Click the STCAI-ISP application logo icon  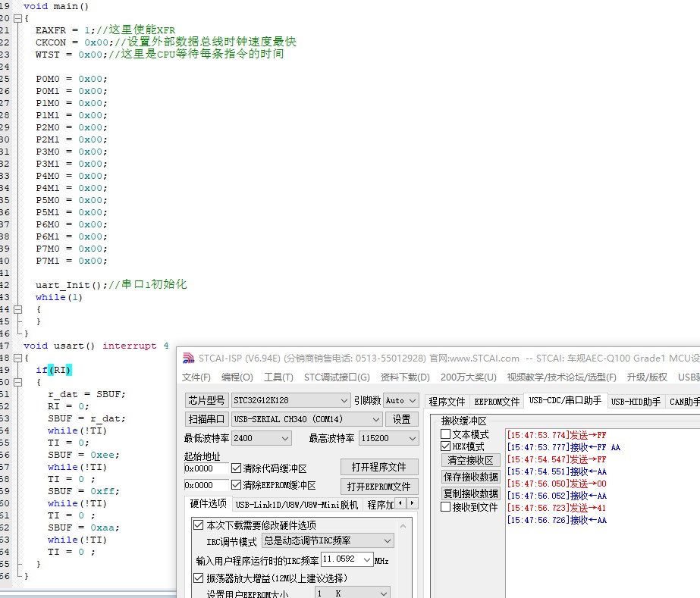[189, 358]
